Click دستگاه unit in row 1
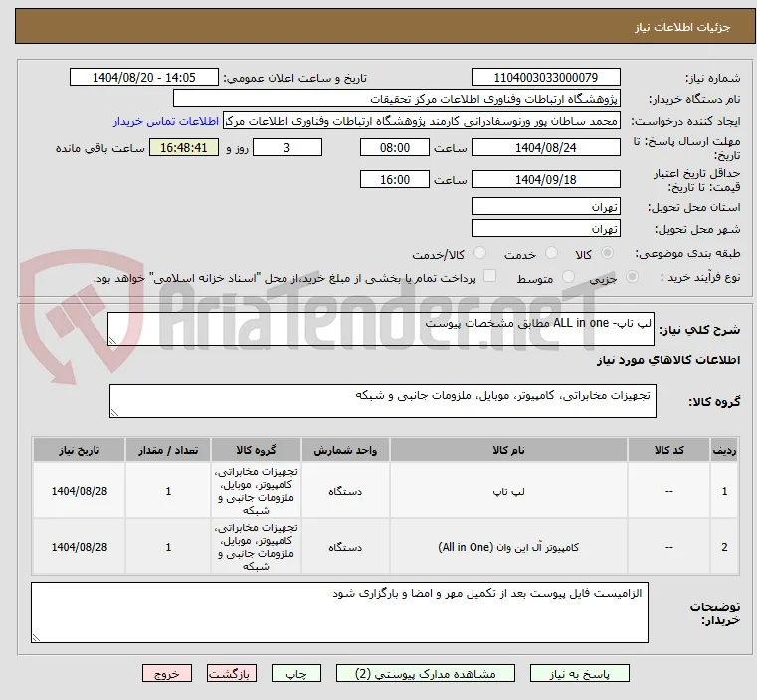Viewport: 757px width, 700px height. [345, 491]
